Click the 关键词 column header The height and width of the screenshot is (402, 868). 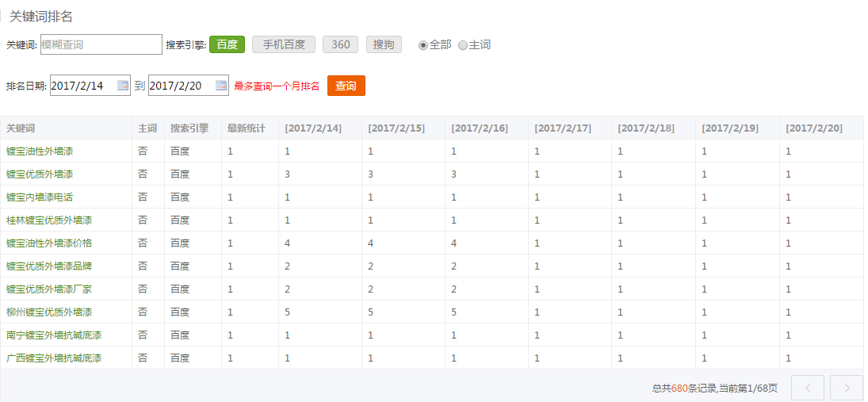[21, 128]
